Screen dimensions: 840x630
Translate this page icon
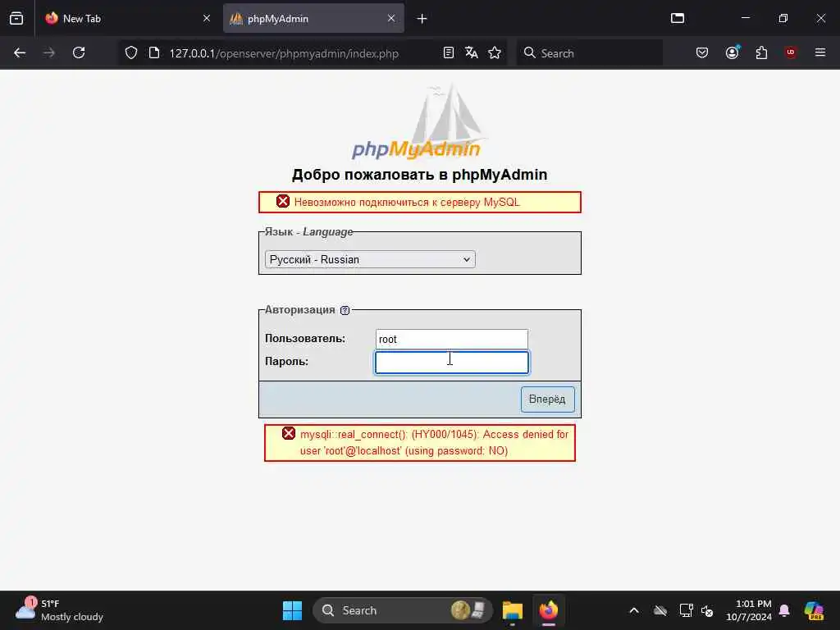click(472, 52)
